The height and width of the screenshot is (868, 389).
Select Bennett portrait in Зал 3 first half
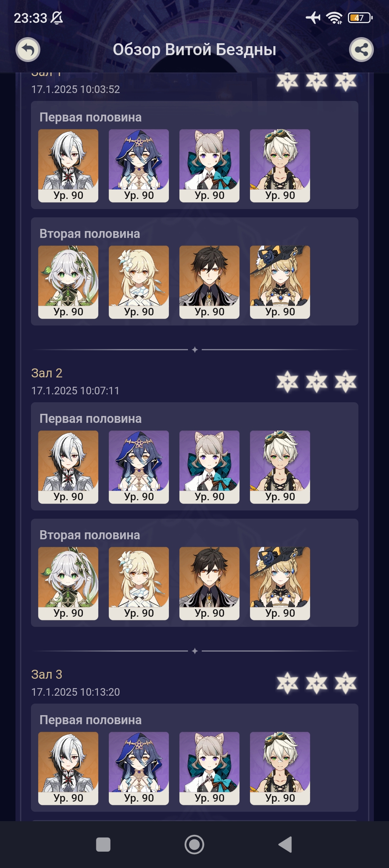[280, 769]
